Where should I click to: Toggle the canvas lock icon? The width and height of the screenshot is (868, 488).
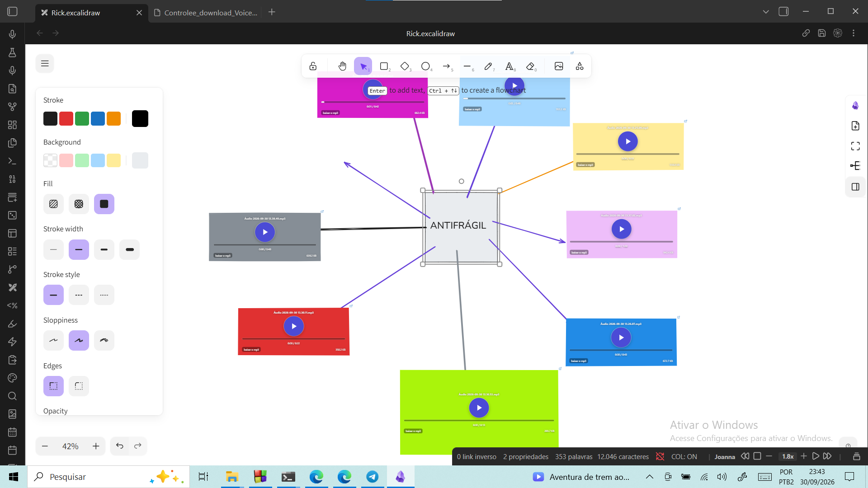coord(313,66)
